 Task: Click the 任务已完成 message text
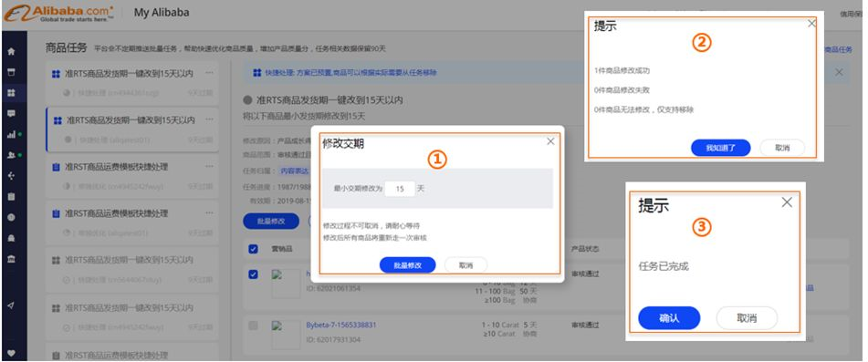click(x=664, y=266)
